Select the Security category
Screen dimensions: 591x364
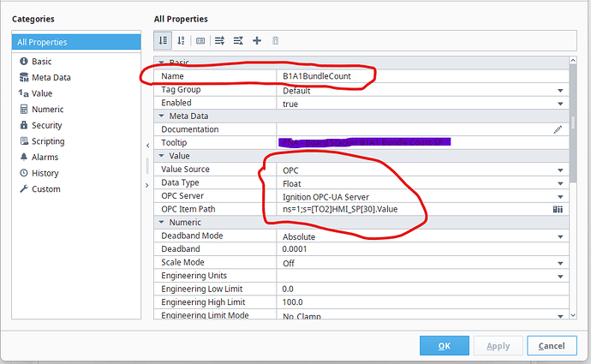(41, 125)
